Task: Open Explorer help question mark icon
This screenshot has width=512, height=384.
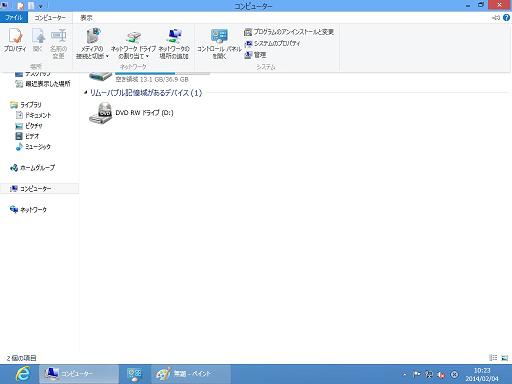Action: click(x=506, y=18)
